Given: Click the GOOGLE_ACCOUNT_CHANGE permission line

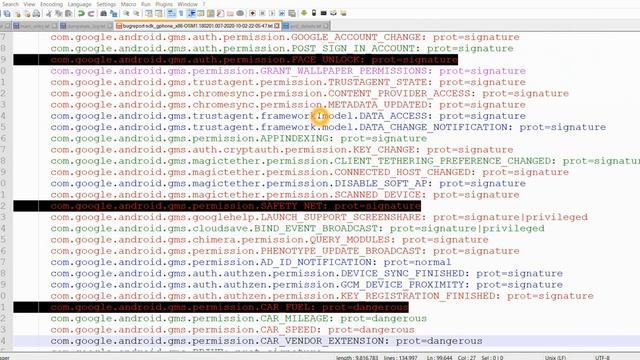Looking at the screenshot, I should tap(285, 37).
